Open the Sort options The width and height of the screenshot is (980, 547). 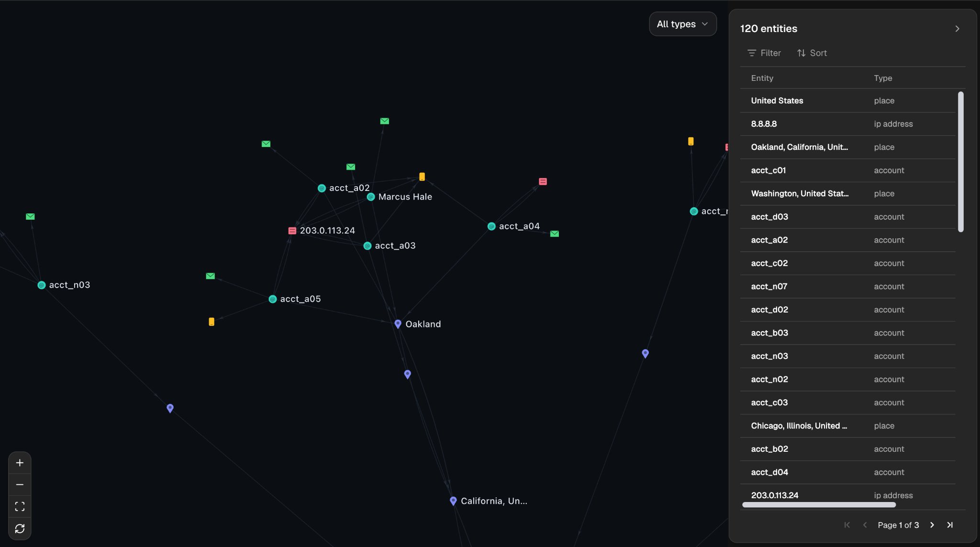pos(812,53)
